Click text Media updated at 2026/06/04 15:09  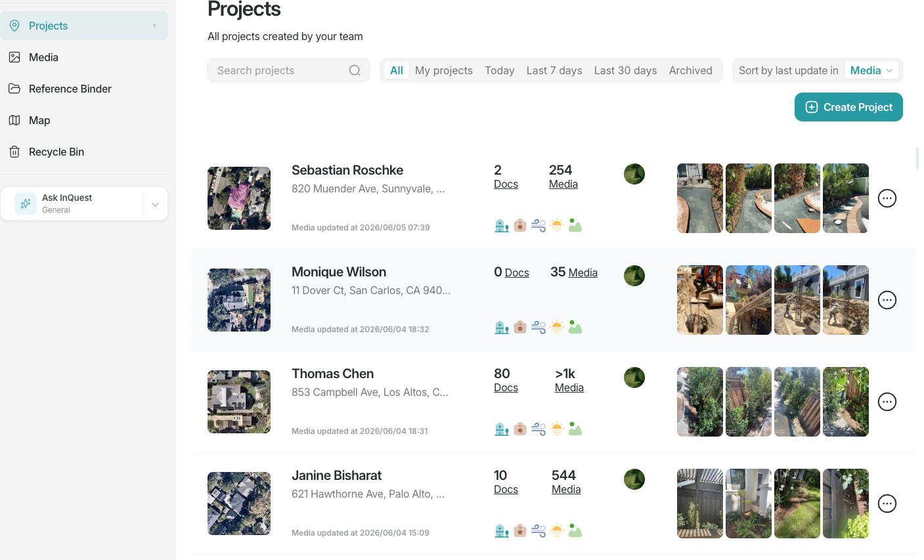click(x=361, y=533)
